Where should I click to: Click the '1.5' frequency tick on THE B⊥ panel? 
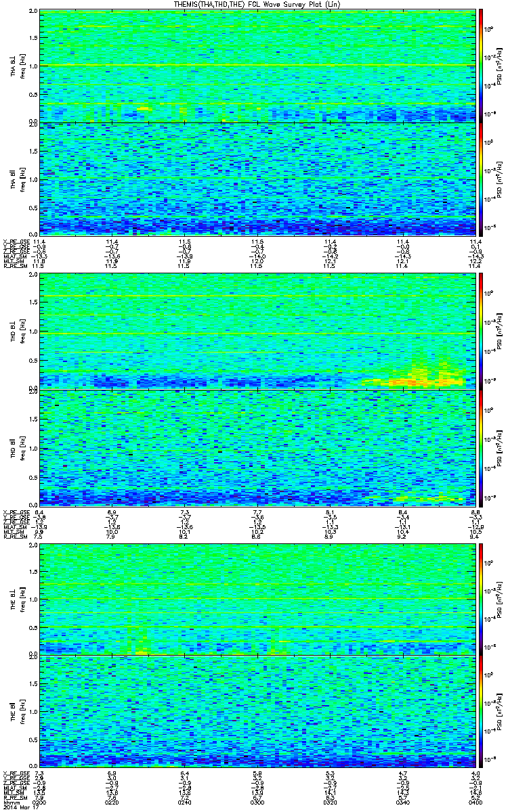32,571
